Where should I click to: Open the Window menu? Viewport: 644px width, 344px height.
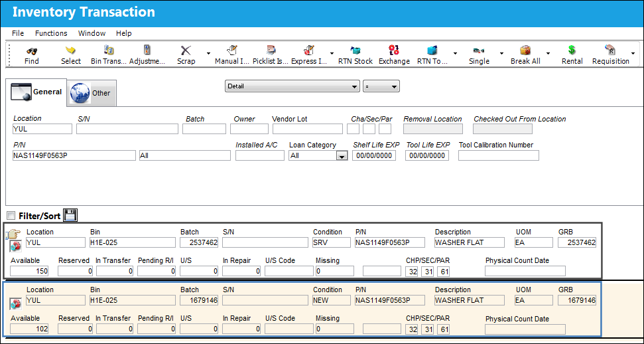click(x=92, y=33)
